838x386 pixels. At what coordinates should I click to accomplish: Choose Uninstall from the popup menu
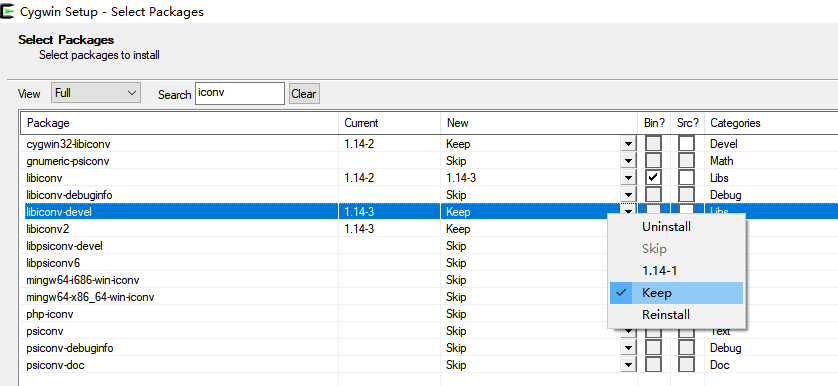pos(677,227)
